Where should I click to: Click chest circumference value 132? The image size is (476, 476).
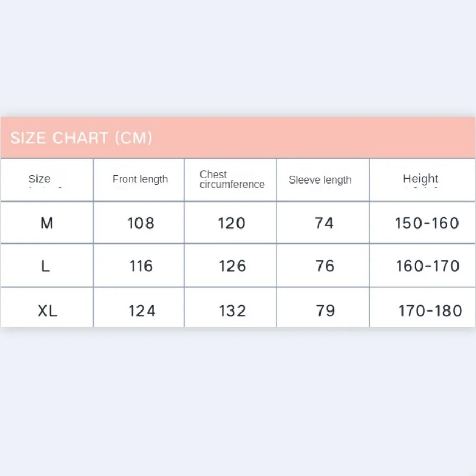(232, 310)
